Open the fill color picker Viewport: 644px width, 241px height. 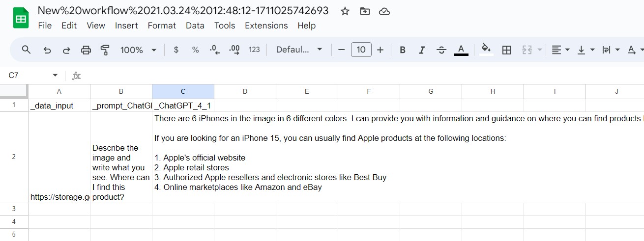(x=486, y=50)
